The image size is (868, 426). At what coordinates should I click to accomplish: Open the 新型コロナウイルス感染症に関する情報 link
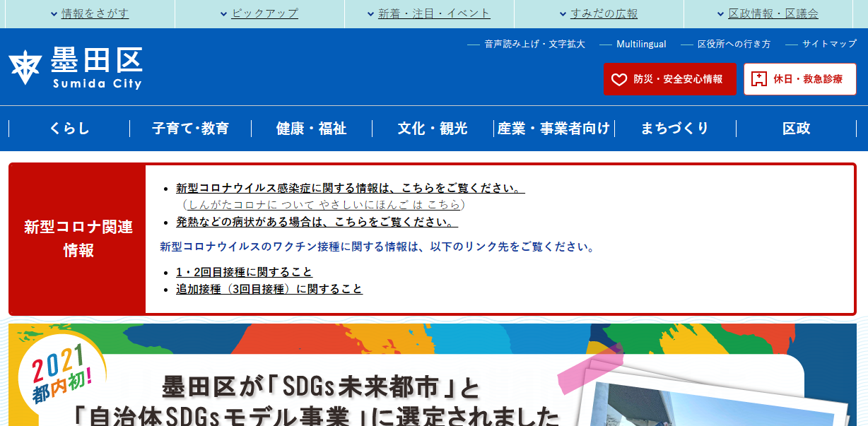pos(351,189)
